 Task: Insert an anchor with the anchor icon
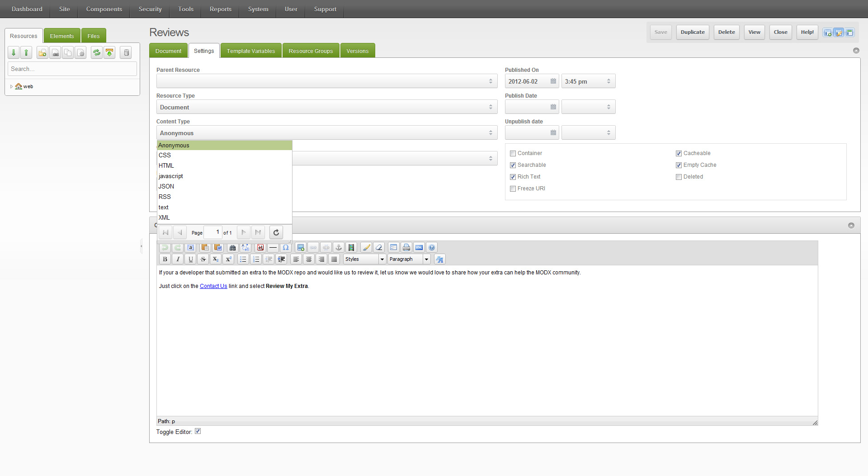click(x=339, y=247)
